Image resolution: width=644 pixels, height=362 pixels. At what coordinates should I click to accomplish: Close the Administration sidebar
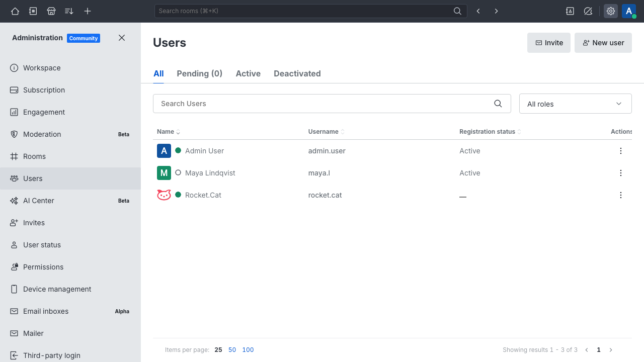[x=122, y=38]
